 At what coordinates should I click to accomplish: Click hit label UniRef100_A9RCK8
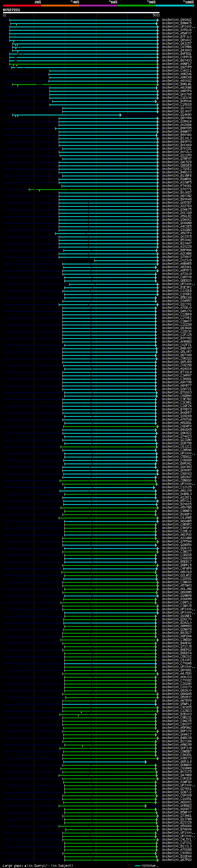(x=177, y=78)
